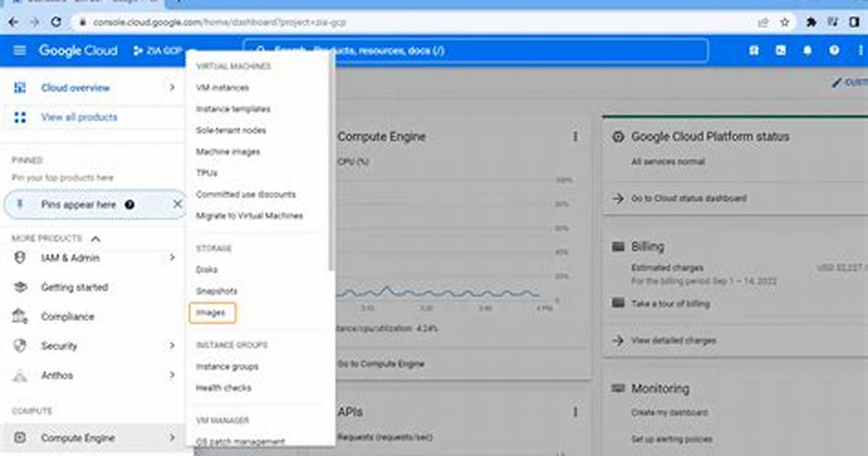Open the help question mark icon
Image resolution: width=868 pixels, height=456 pixels.
tap(834, 50)
